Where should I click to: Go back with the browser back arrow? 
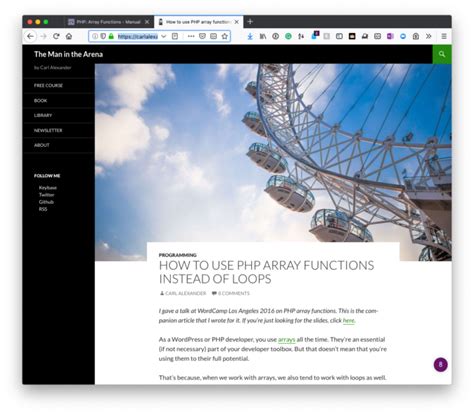(x=30, y=36)
